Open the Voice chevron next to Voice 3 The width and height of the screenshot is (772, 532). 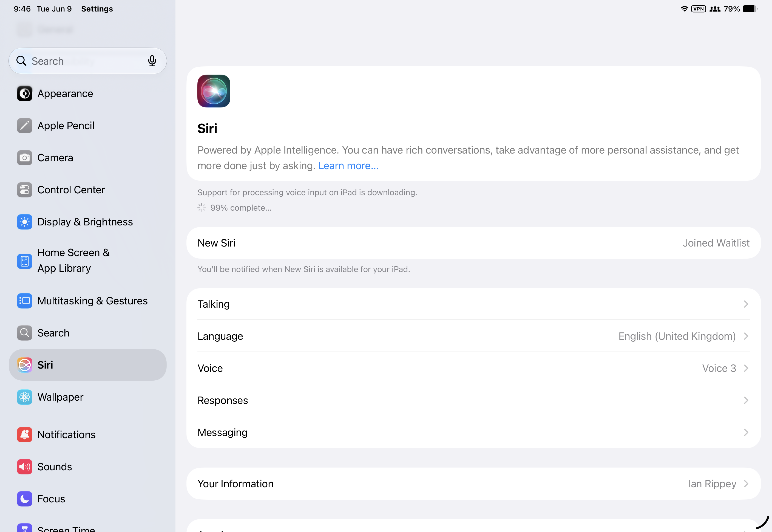[746, 368]
